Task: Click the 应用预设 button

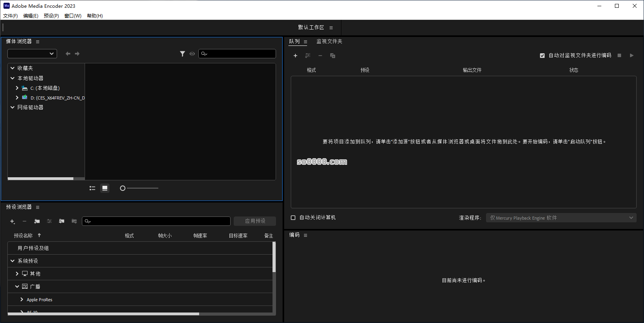Action: click(x=255, y=221)
